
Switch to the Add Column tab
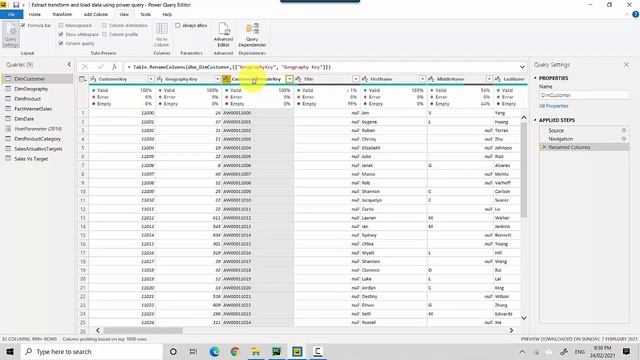click(96, 14)
